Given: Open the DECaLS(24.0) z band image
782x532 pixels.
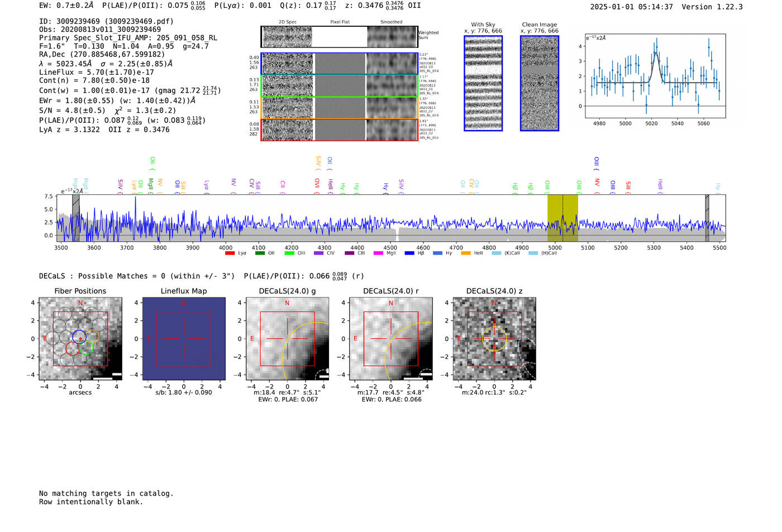Looking at the screenshot, I should (494, 338).
